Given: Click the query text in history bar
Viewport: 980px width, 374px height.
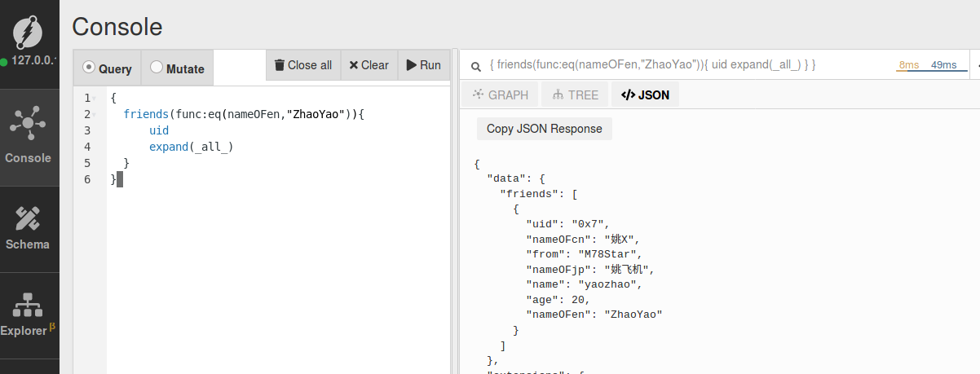Looking at the screenshot, I should coord(652,64).
